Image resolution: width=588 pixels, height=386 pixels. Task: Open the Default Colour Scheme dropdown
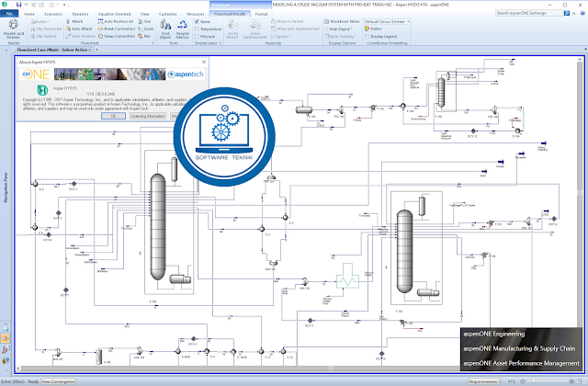[387, 22]
